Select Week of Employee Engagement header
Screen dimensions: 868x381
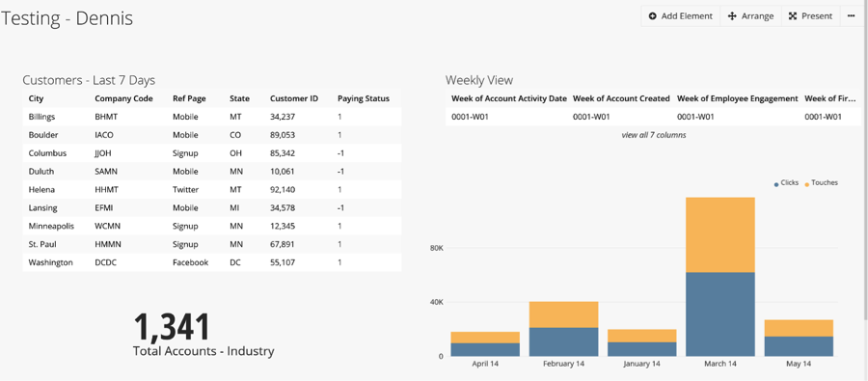tap(738, 98)
